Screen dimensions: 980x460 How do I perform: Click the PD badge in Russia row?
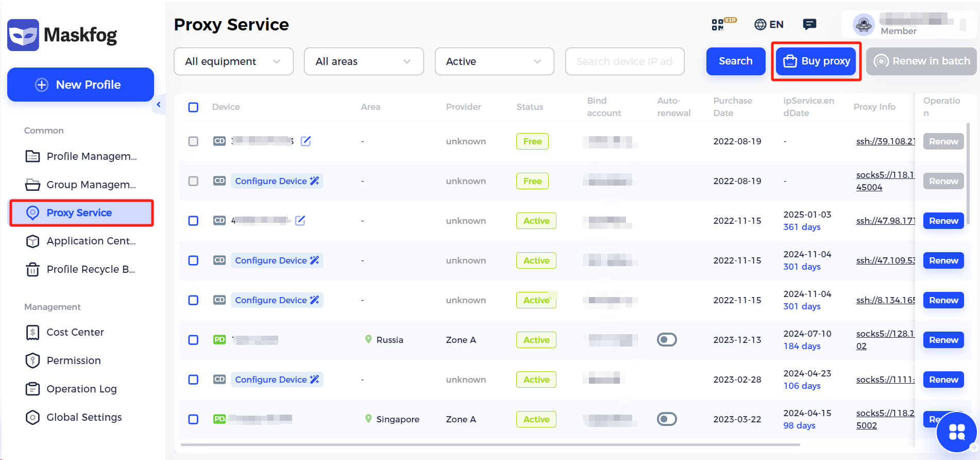pos(219,340)
